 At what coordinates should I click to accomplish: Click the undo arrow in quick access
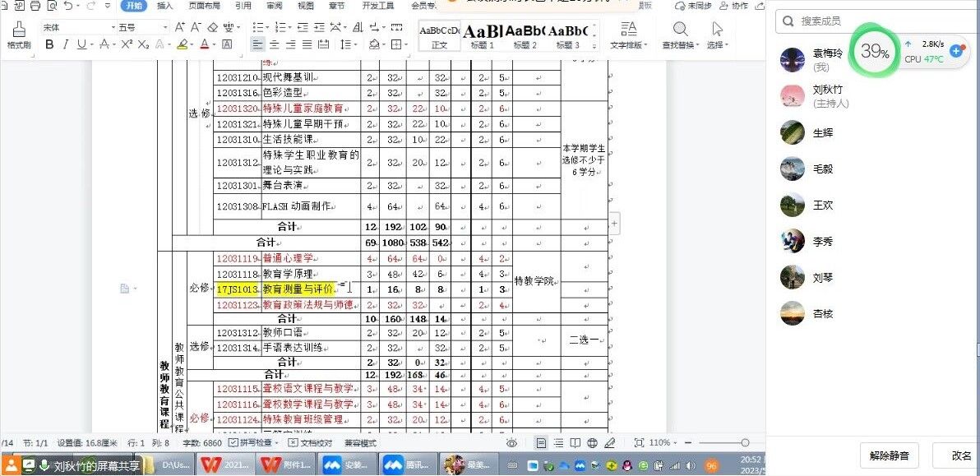tap(67, 6)
